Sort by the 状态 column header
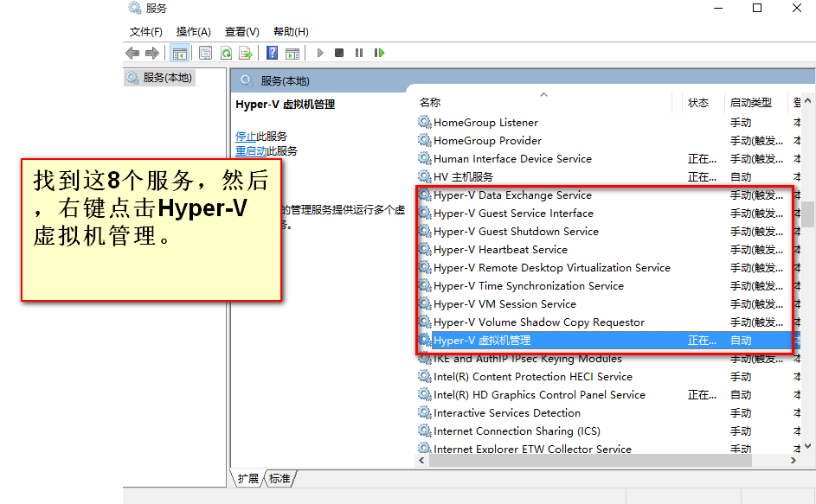This screenshot has height=504, width=816. [x=697, y=103]
